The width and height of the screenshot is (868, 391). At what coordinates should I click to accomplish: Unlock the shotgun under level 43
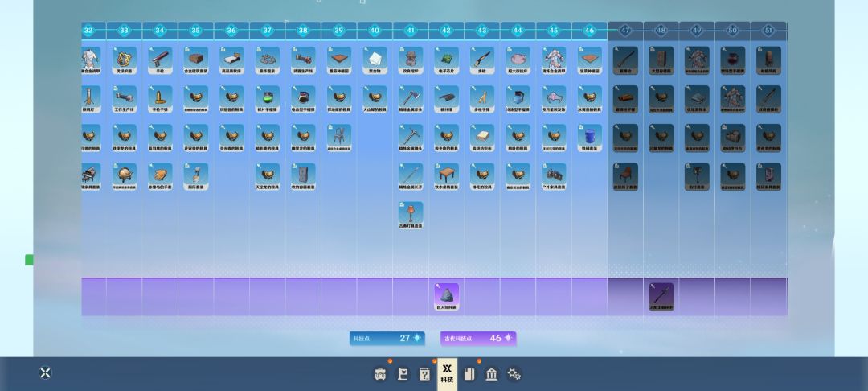coord(482,60)
